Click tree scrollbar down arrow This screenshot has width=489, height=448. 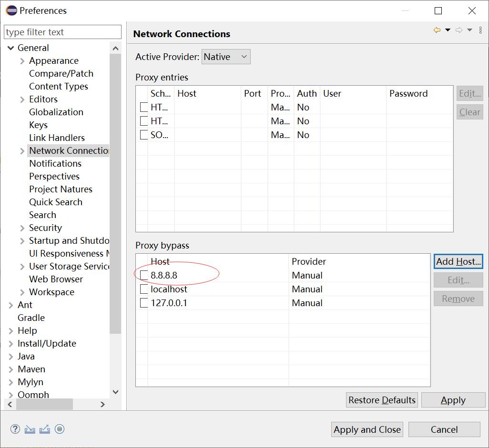pyautogui.click(x=115, y=392)
